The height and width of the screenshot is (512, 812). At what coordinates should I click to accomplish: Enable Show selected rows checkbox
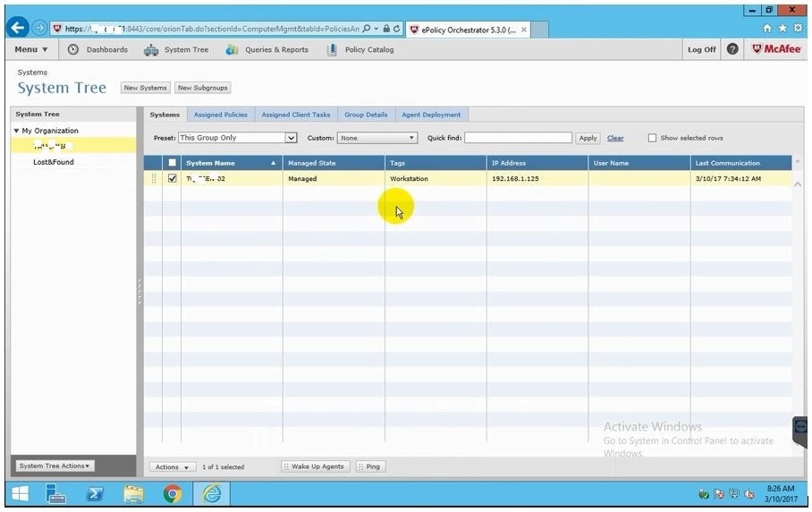pyautogui.click(x=652, y=138)
